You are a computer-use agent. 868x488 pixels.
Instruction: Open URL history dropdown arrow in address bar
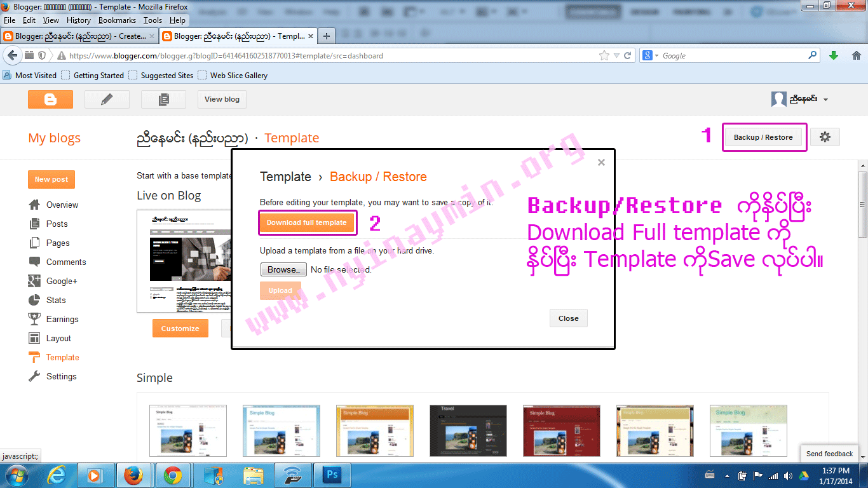point(616,55)
